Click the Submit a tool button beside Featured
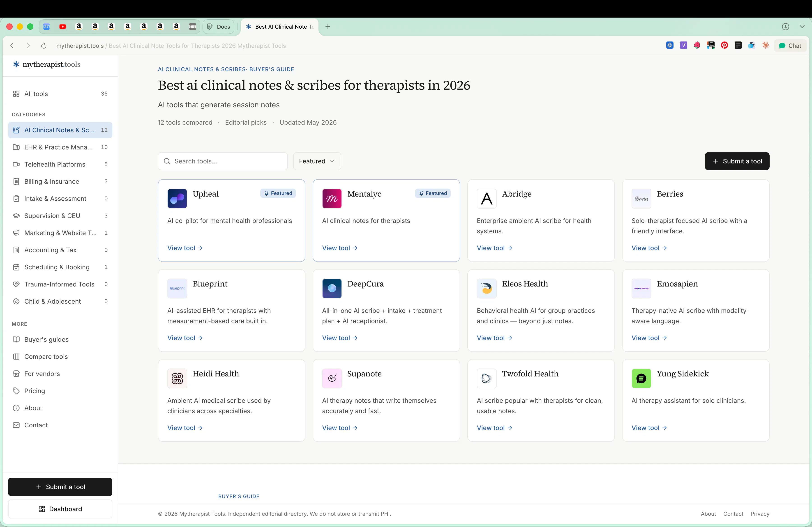Screen dimensions: 812x527 click(x=737, y=161)
